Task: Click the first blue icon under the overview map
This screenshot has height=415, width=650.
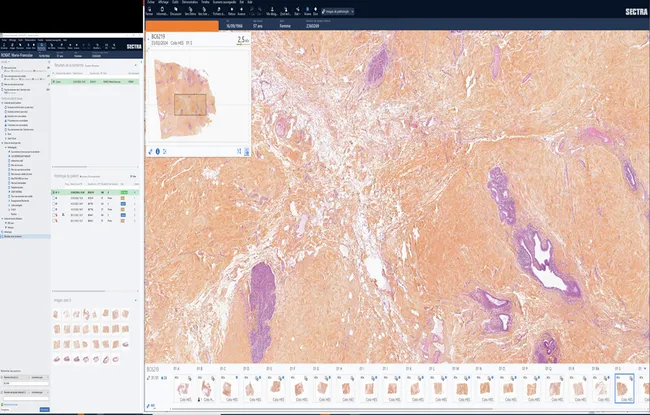Action: tap(150, 152)
